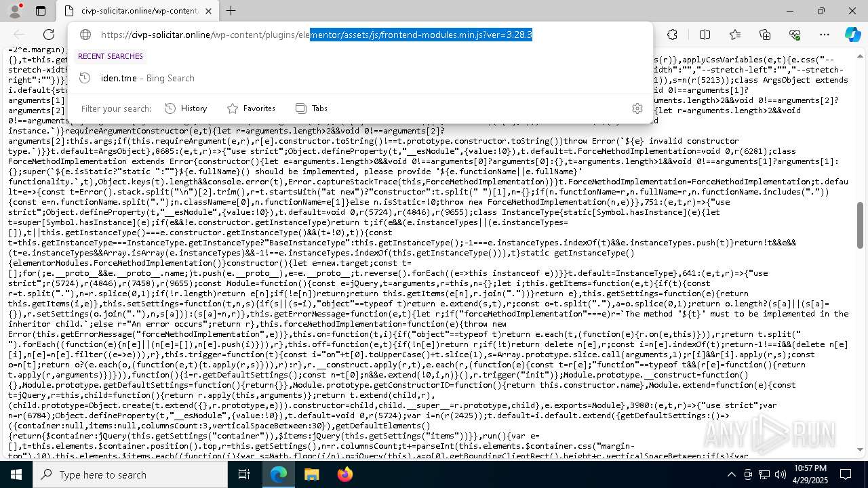This screenshot has height=488, width=868.
Task: Go back with the back arrow
Action: (19, 35)
